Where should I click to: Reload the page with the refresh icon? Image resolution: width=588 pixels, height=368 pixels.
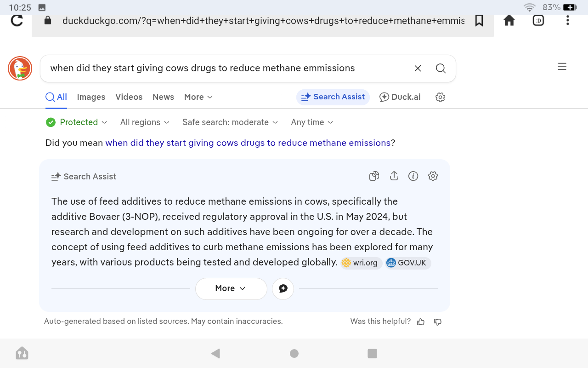point(17,21)
